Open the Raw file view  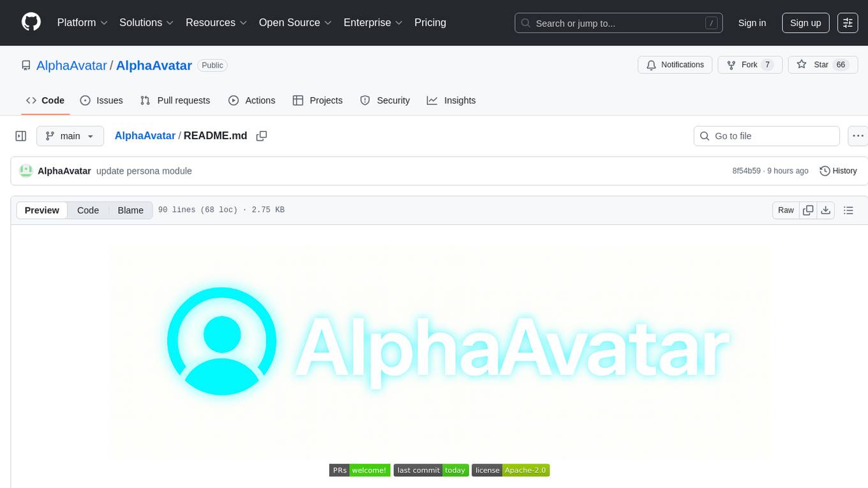[x=786, y=210]
